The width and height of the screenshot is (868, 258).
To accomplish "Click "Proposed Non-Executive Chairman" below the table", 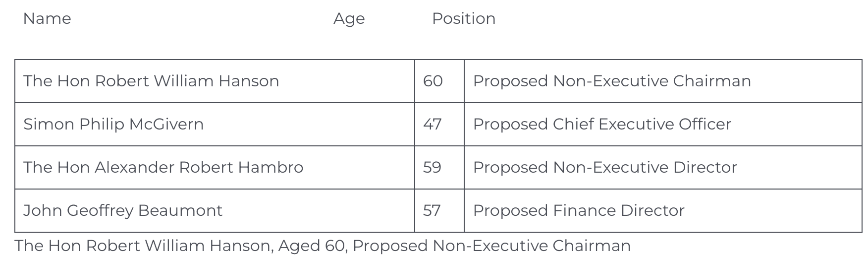I will pyautogui.click(x=491, y=246).
